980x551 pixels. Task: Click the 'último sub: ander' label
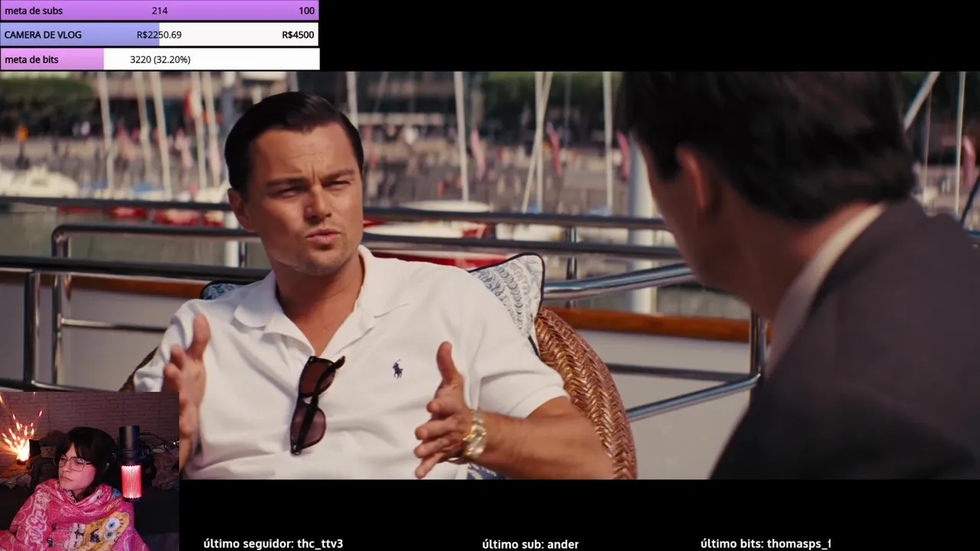tap(530, 544)
